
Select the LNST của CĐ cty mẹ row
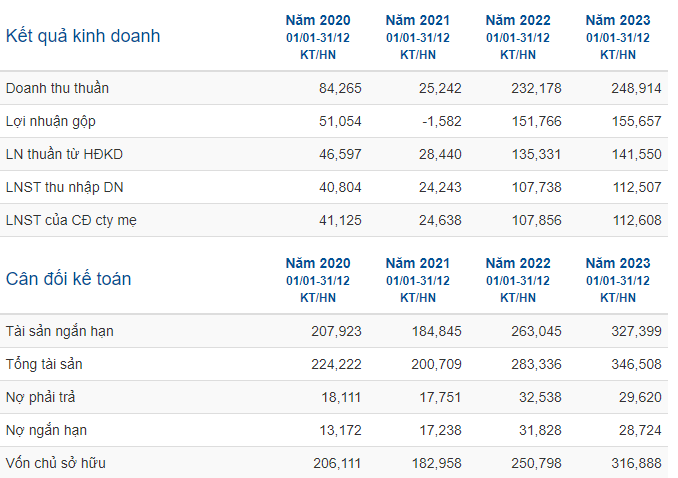click(334, 220)
